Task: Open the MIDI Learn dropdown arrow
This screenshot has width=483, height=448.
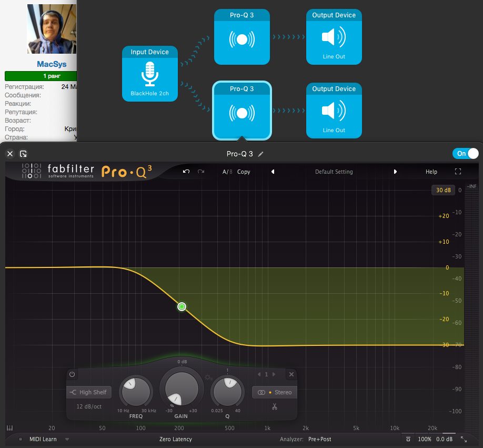Action: tap(67, 440)
